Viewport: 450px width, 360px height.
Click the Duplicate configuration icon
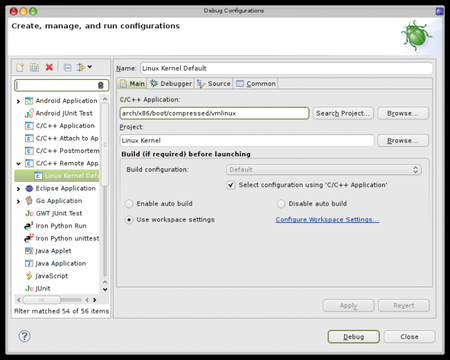tap(34, 68)
